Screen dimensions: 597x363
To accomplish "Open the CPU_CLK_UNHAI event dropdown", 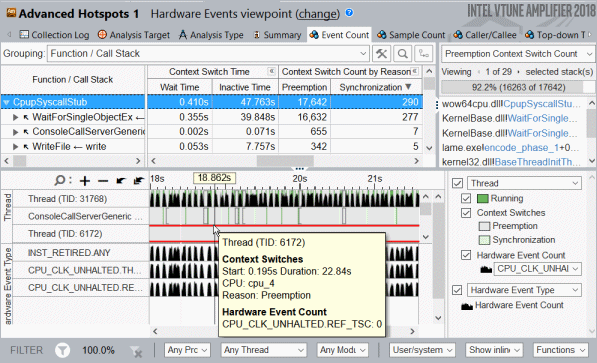I will 537,269.
